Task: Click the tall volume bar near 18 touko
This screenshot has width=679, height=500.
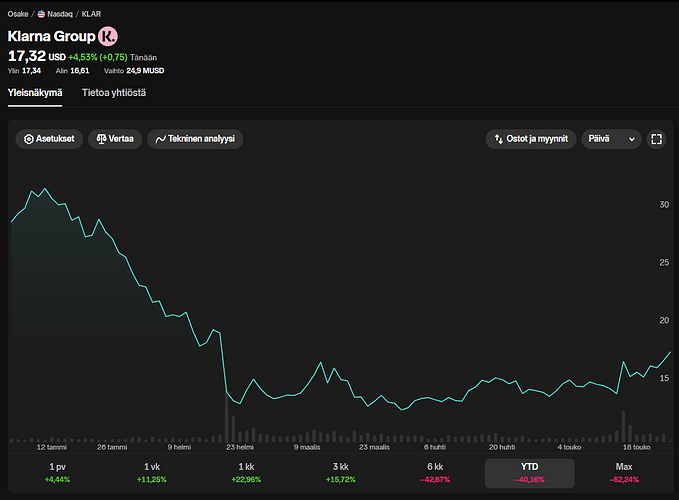Action: click(624, 426)
